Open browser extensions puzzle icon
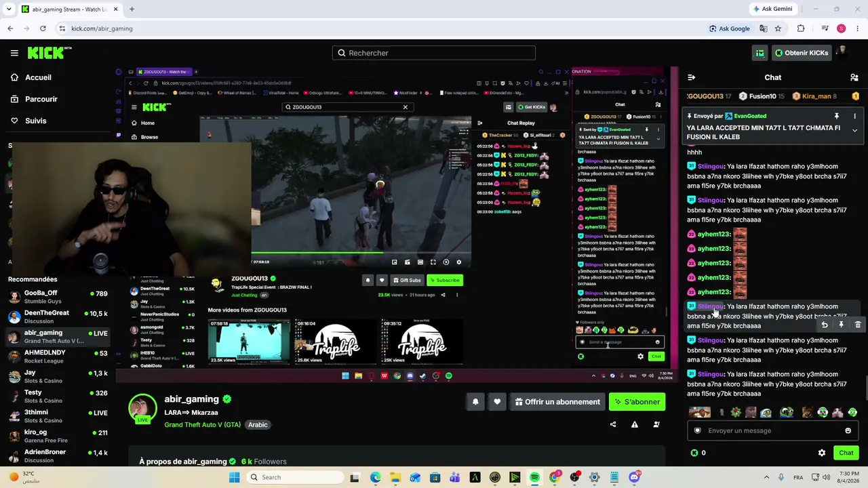Viewport: 868px width, 488px height. coord(801,28)
